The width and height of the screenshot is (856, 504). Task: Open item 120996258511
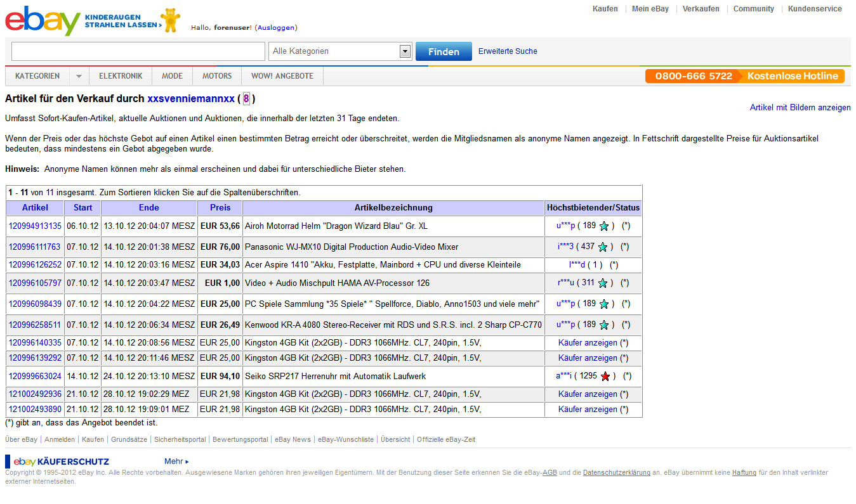point(35,325)
